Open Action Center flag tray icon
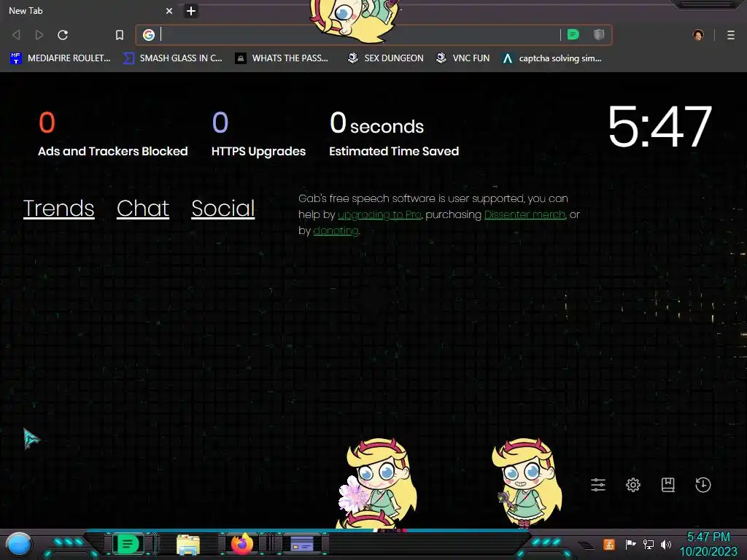The image size is (747, 560). pyautogui.click(x=630, y=544)
